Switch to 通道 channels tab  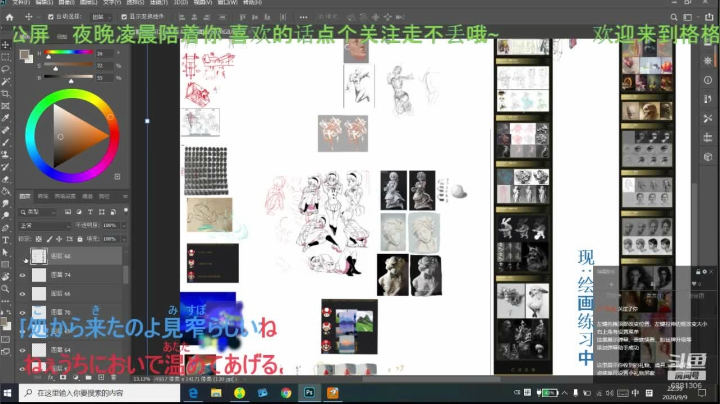[x=87, y=196]
